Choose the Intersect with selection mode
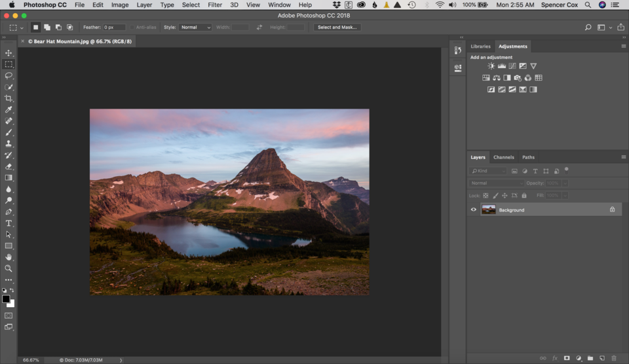 point(70,27)
